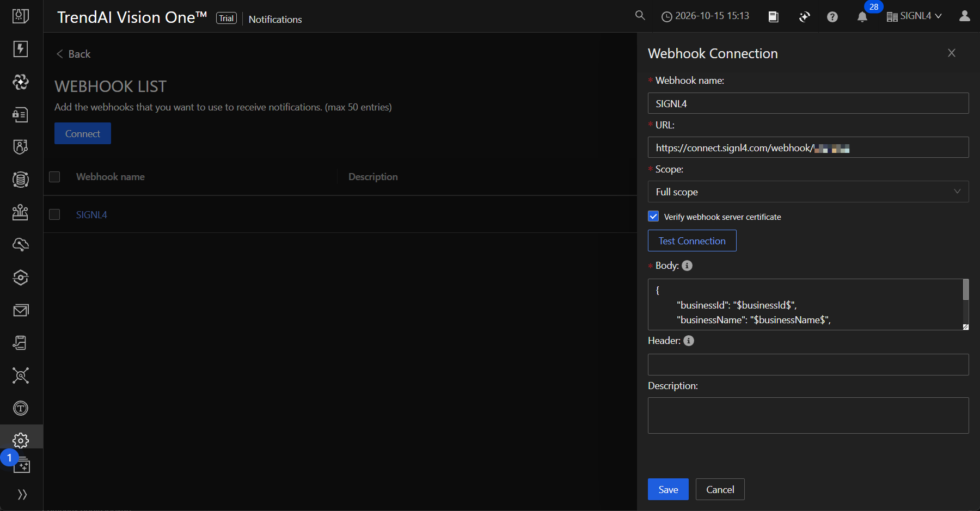Click the webhook URL input field
Viewport: 980px width, 511px height.
pos(808,147)
